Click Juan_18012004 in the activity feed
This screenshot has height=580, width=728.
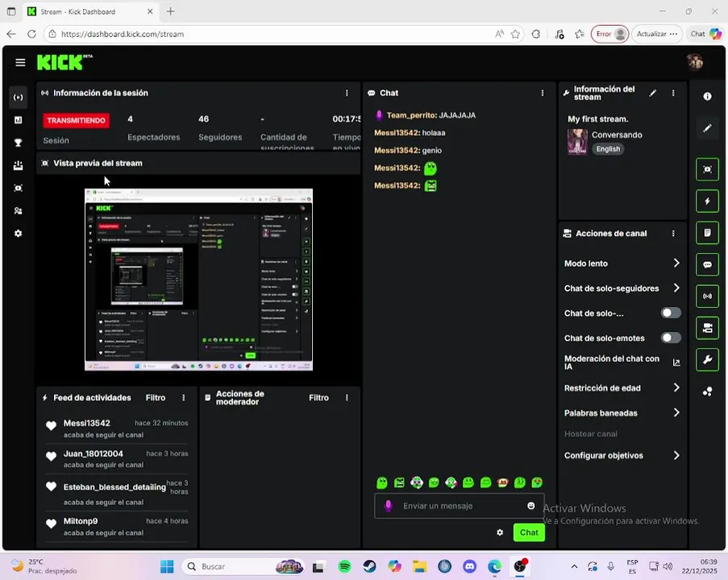point(94,454)
